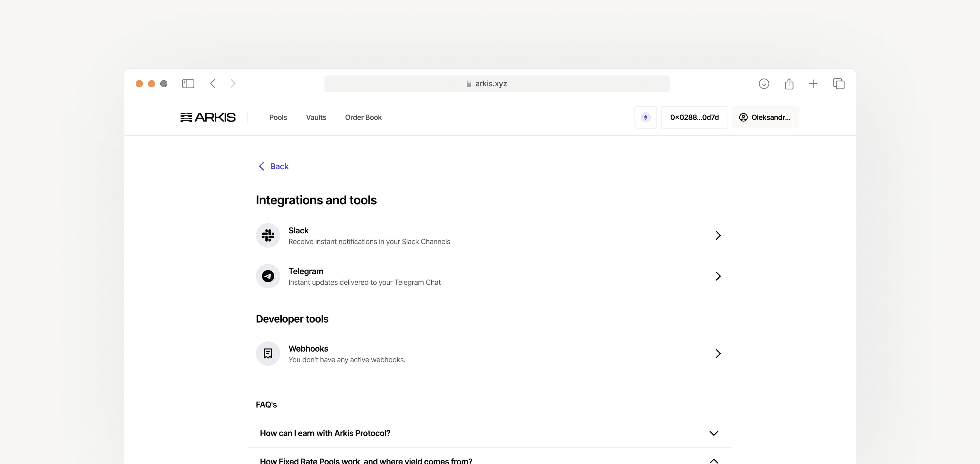Viewport: 980px width, 464px height.
Task: Open the Ethereum network selector
Action: 646,117
